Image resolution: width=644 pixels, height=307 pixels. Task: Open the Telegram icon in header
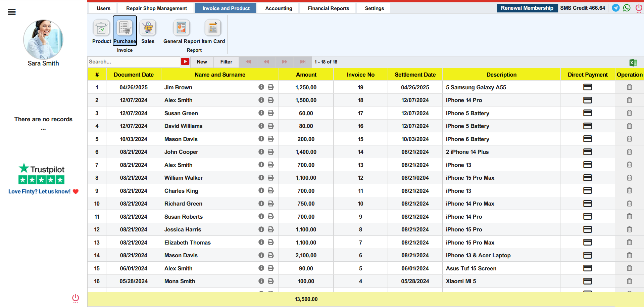tap(616, 8)
